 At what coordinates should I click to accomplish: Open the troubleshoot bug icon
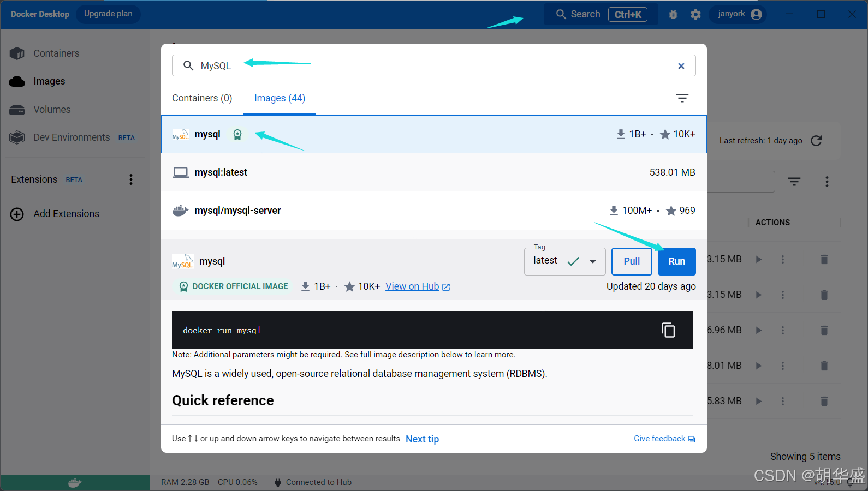(673, 15)
